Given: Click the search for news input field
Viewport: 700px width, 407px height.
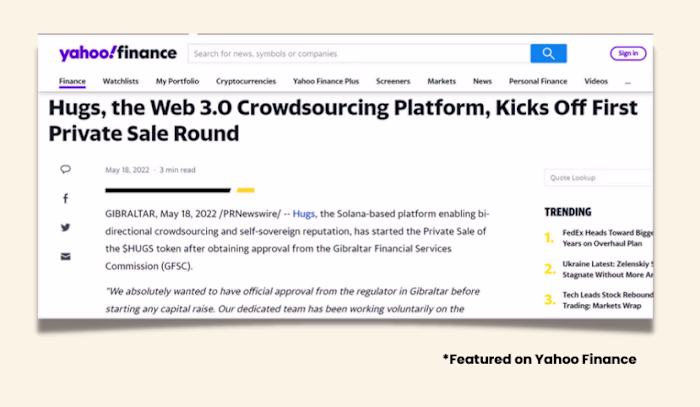Looking at the screenshot, I should point(359,54).
